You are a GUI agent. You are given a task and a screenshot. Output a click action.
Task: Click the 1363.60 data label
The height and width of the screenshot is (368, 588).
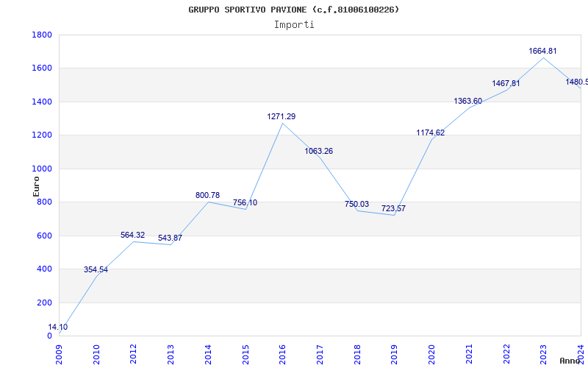467,101
